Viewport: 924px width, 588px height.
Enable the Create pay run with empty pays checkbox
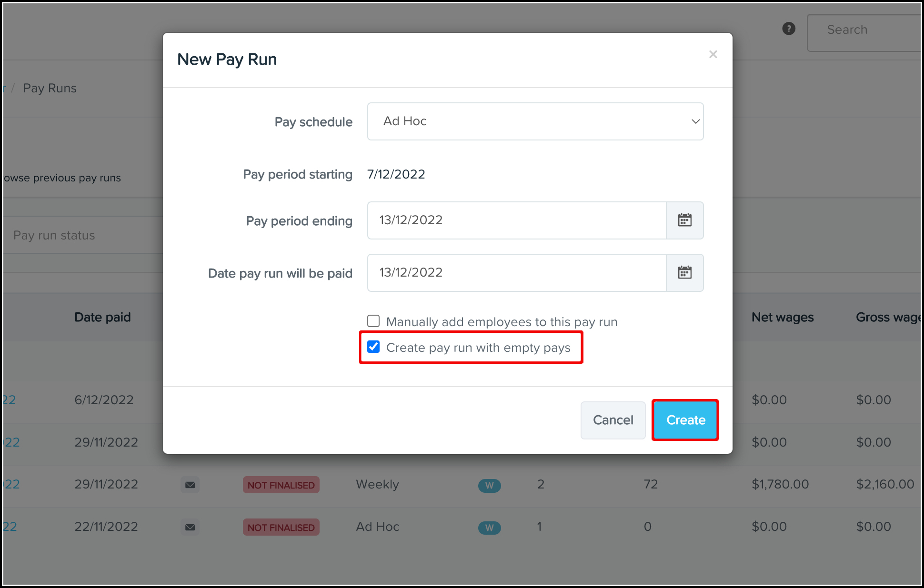click(x=374, y=348)
